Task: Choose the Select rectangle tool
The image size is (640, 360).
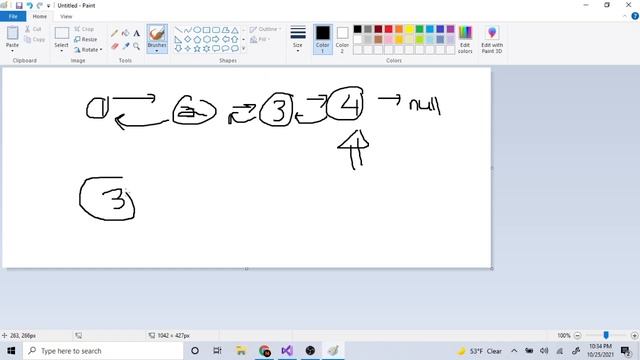Action: [x=62, y=33]
